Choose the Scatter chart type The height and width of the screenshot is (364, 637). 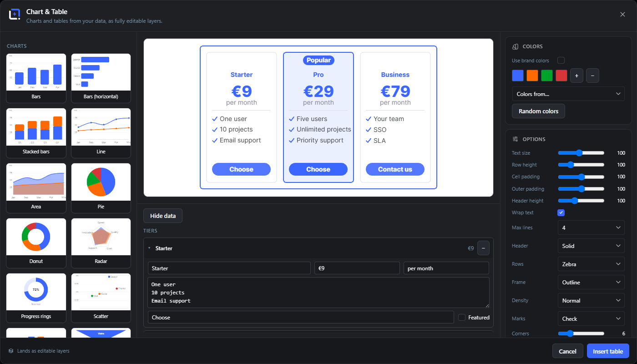[x=101, y=298]
